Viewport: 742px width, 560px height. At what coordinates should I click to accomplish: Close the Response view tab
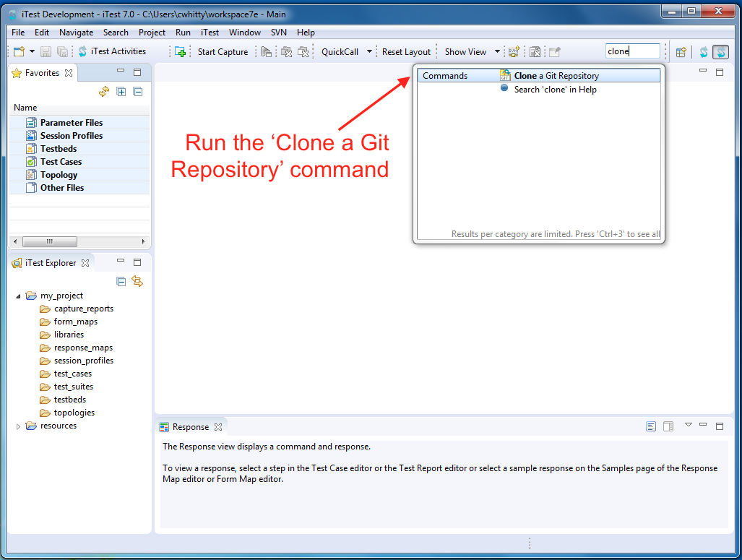tap(218, 427)
